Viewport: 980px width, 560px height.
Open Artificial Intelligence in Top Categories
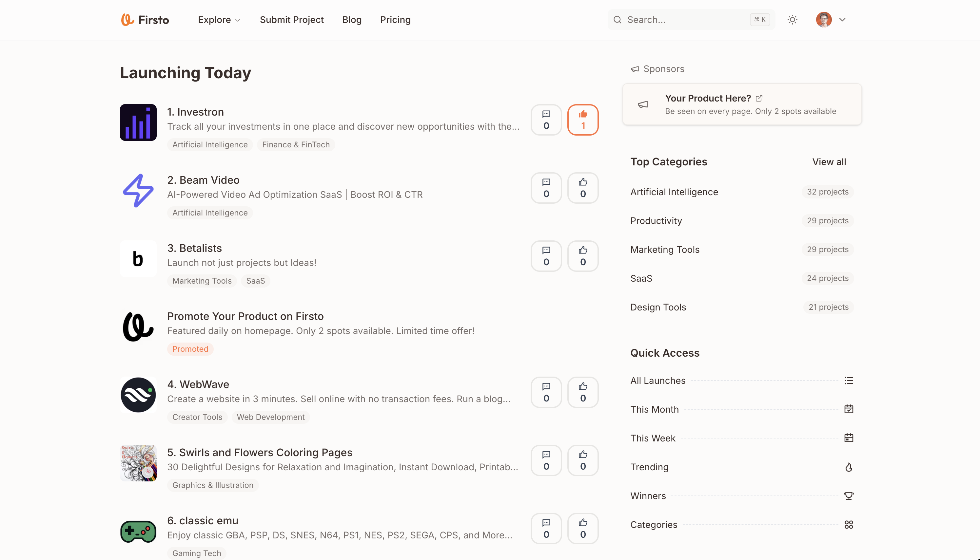coord(675,192)
